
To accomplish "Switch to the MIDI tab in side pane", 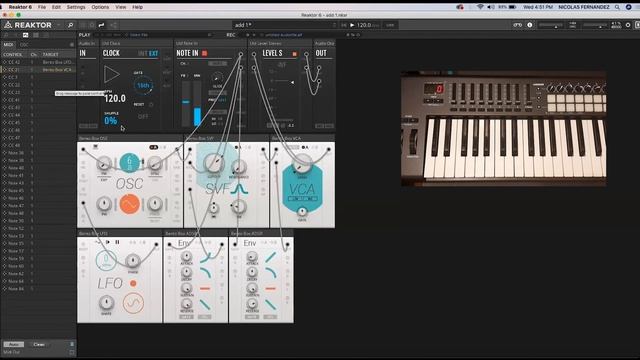I will pyautogui.click(x=8, y=44).
